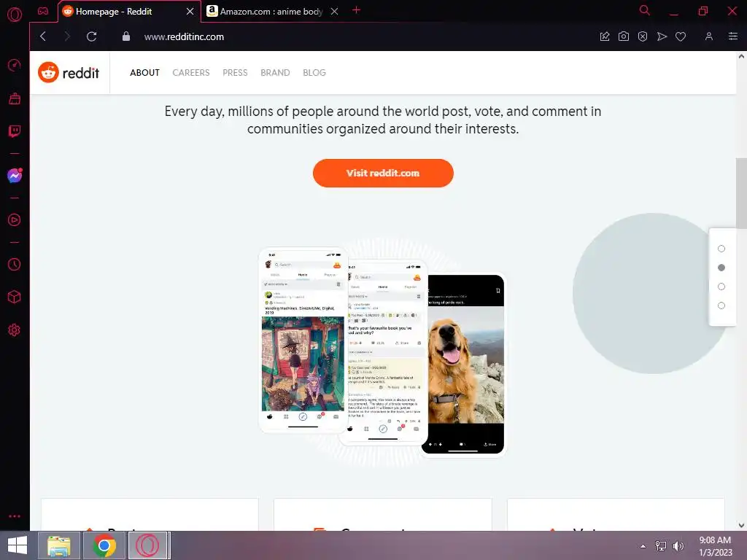The height and width of the screenshot is (560, 747).
Task: Select the fourth page-section dot
Action: coord(721,306)
